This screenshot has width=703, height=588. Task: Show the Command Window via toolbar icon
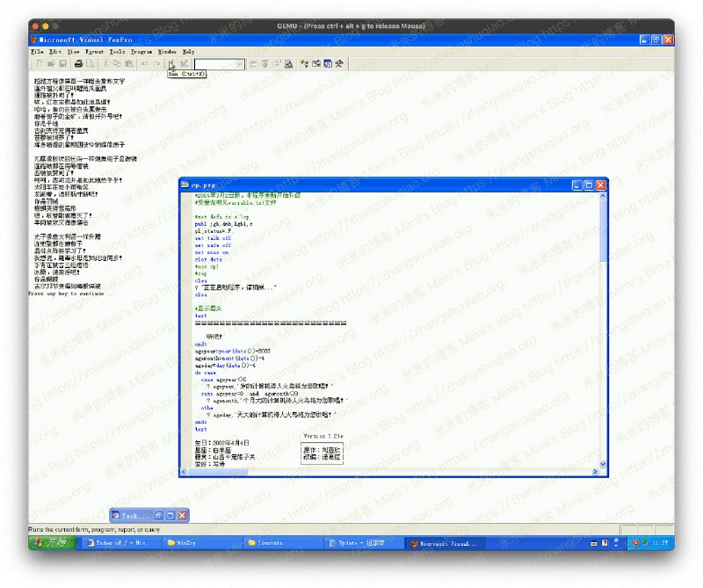coord(253,63)
